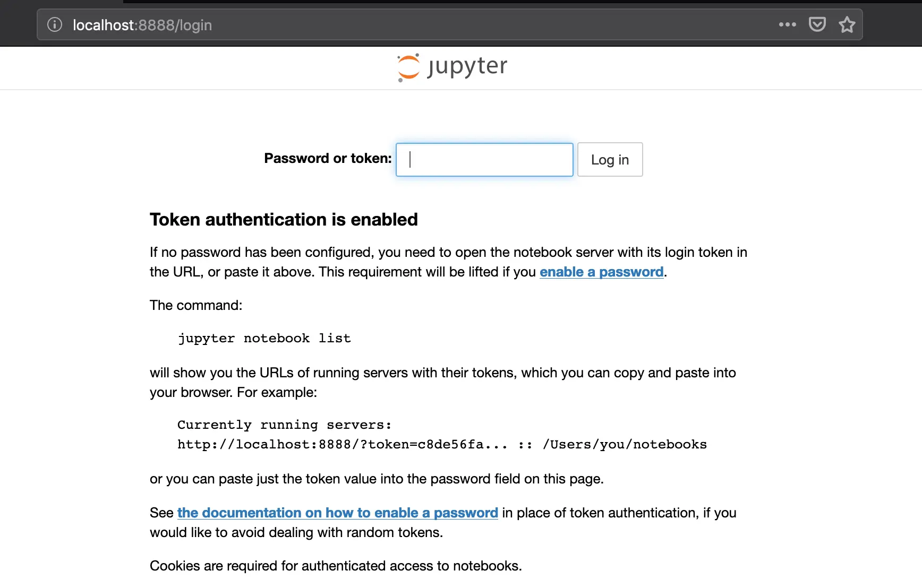Focus the Password or token input field
The height and width of the screenshot is (588, 922).
coord(484,160)
